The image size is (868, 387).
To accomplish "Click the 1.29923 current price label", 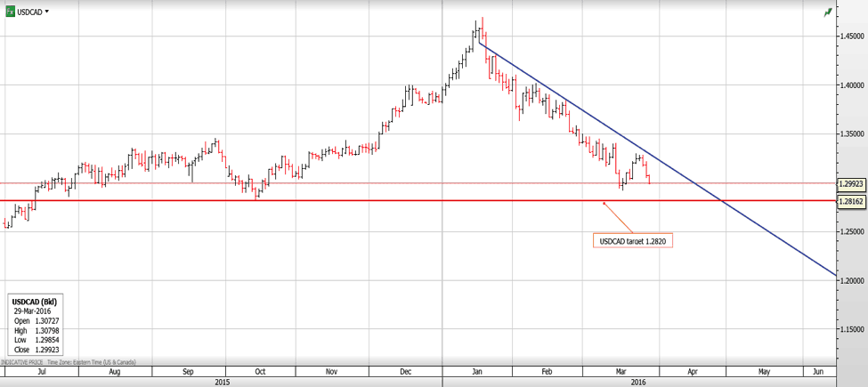I will (x=852, y=184).
